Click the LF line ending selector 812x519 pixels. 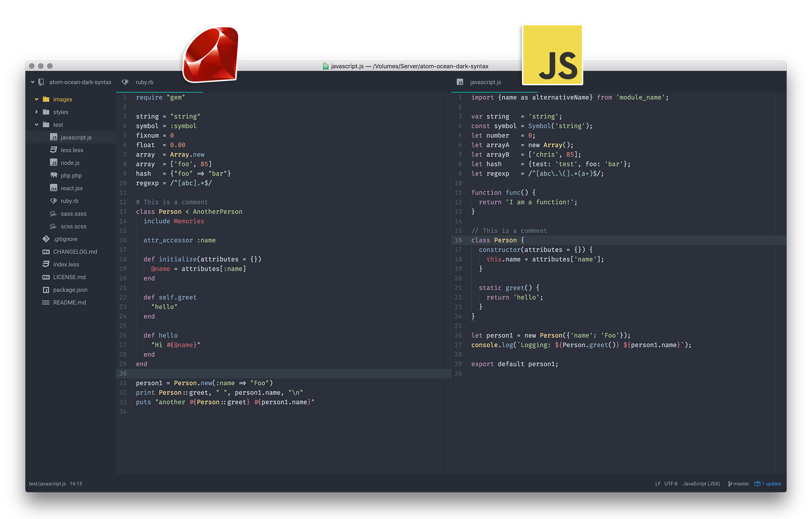click(658, 484)
